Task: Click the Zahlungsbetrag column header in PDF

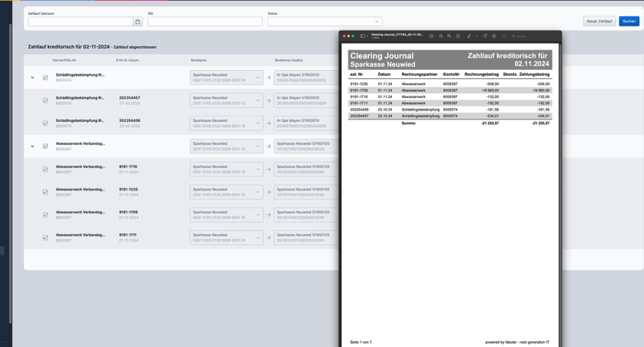Action: [534, 74]
